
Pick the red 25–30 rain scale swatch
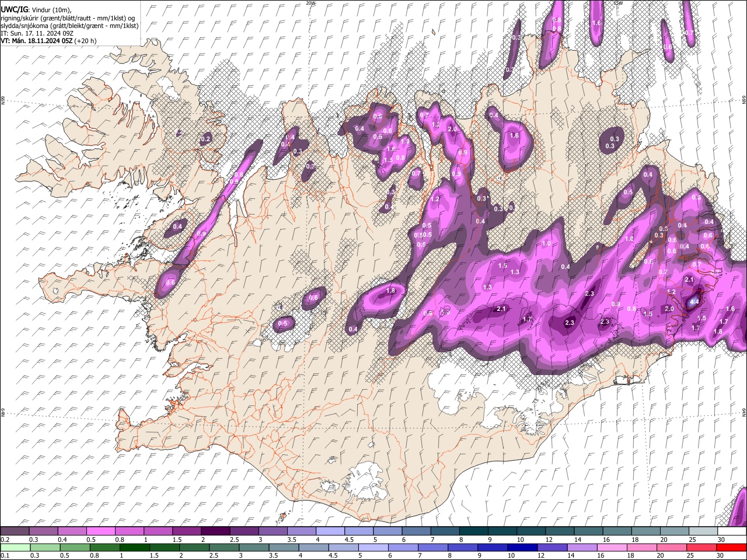click(x=702, y=547)
